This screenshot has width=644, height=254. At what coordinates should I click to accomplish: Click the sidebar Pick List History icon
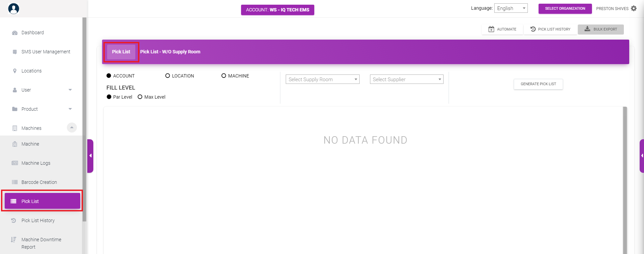tap(13, 220)
